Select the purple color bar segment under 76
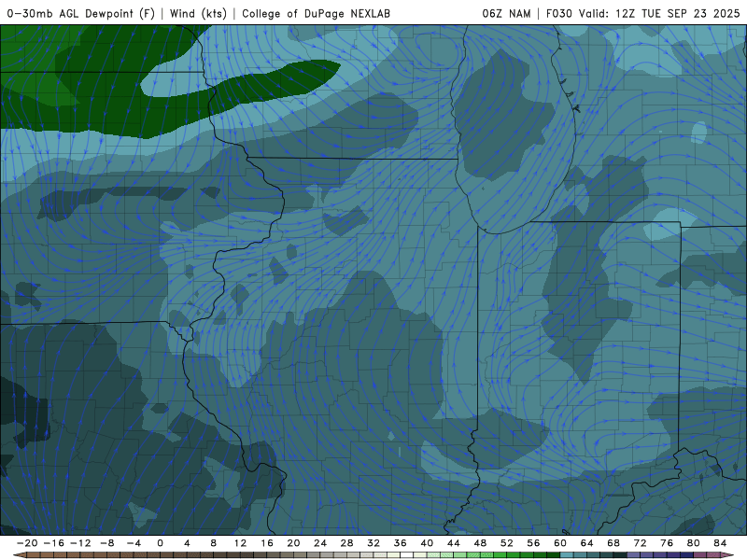The height and width of the screenshot is (560, 747). (673, 555)
